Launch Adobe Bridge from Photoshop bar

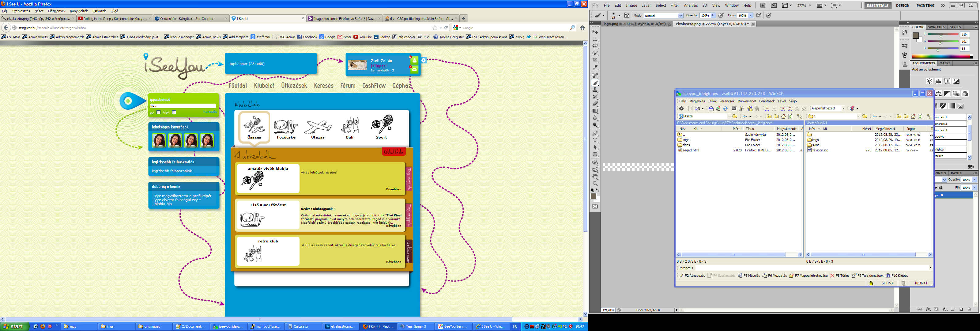click(x=763, y=5)
